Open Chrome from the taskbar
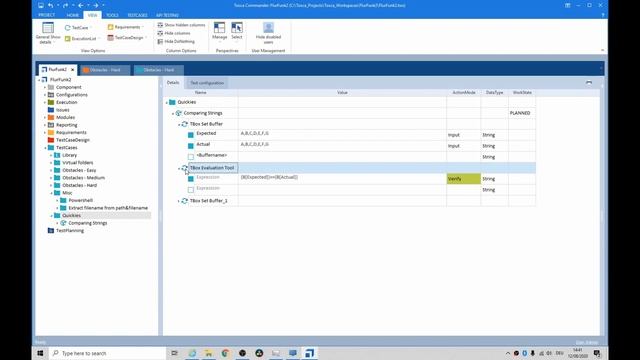The height and width of the screenshot is (360, 640). tap(225, 353)
